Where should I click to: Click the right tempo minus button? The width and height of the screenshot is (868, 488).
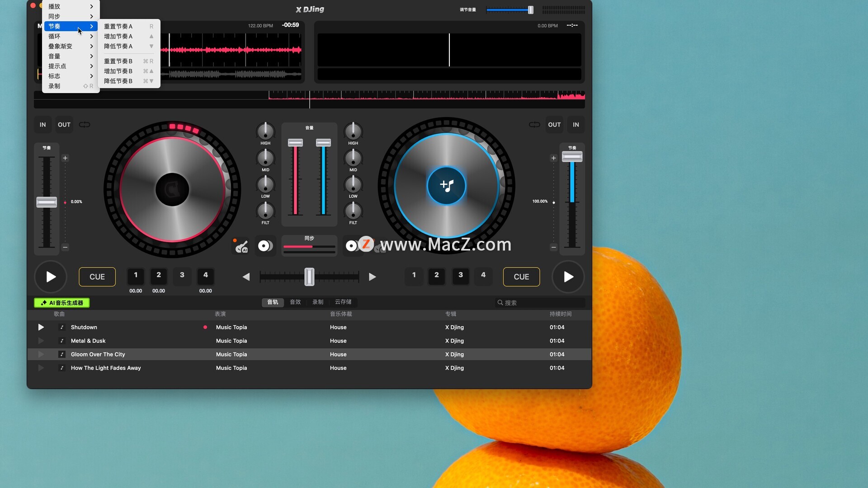(554, 247)
